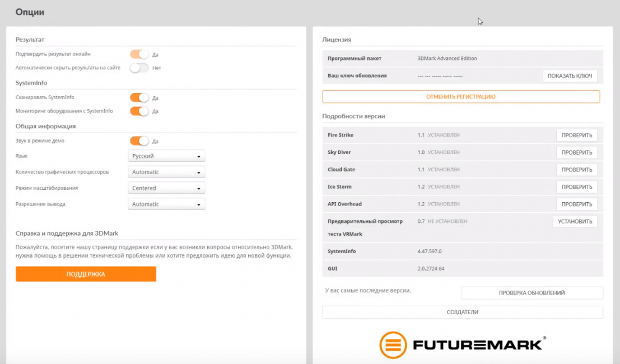Click the 'НЕ УСТАНОВЛЕН' status for VRMark
The width and height of the screenshot is (620, 364).
pyautogui.click(x=447, y=221)
